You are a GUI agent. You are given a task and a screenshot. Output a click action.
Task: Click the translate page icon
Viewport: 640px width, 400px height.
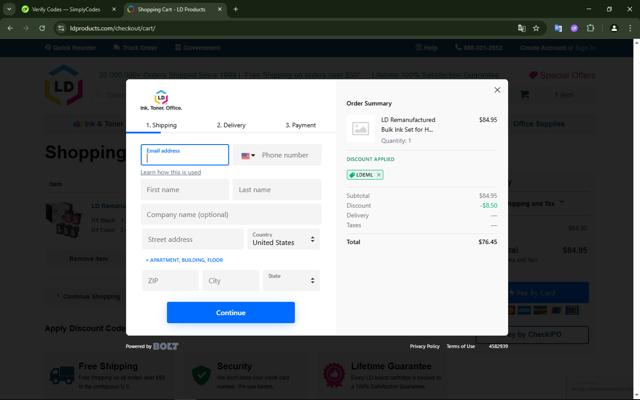(521, 28)
